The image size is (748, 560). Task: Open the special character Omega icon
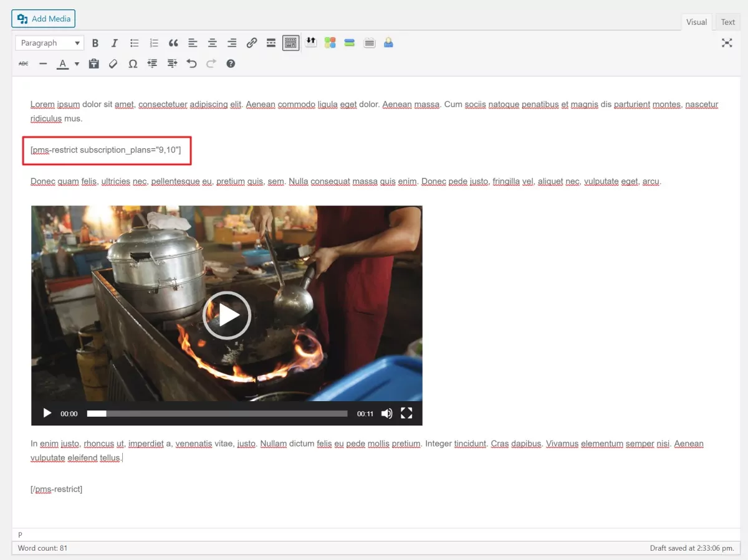pos(133,64)
